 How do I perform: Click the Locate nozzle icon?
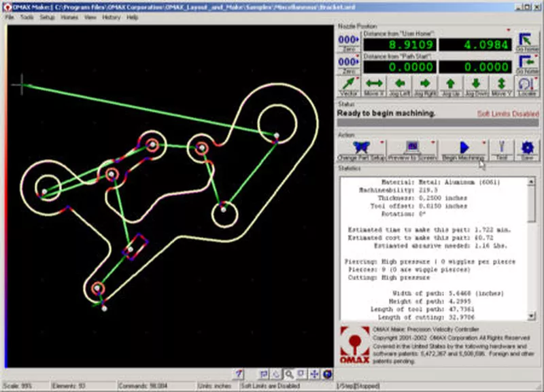(527, 85)
